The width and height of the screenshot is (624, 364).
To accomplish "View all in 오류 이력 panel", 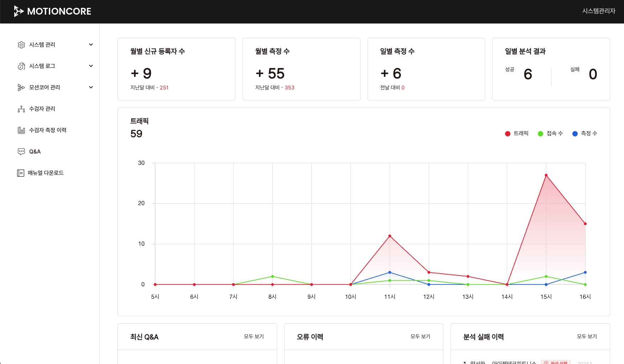I will [x=420, y=336].
